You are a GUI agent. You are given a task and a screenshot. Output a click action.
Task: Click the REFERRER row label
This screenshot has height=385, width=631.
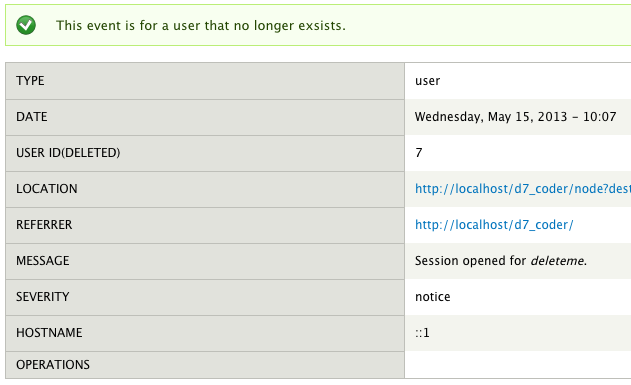pos(44,224)
